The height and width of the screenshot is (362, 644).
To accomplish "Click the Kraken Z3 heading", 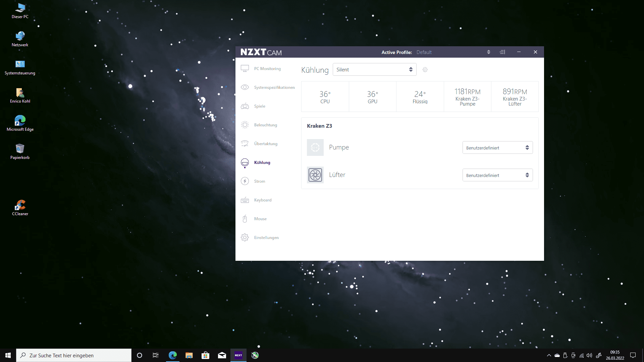I will tap(319, 126).
